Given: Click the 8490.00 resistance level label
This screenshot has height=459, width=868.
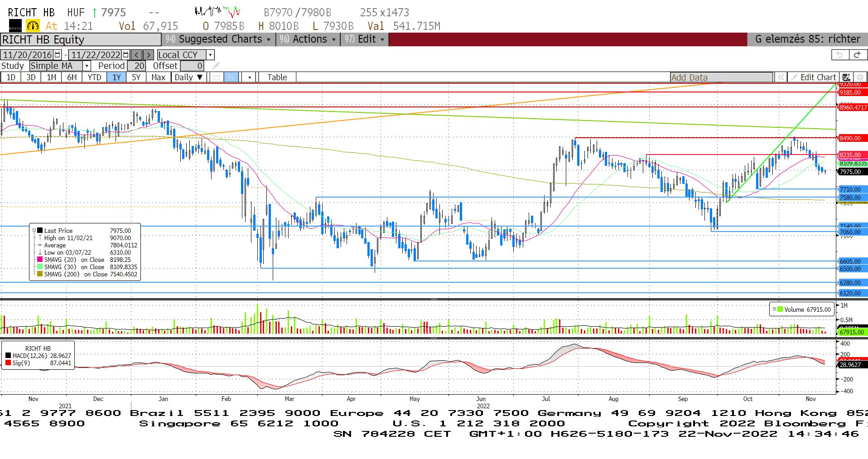Looking at the screenshot, I should coord(852,138).
